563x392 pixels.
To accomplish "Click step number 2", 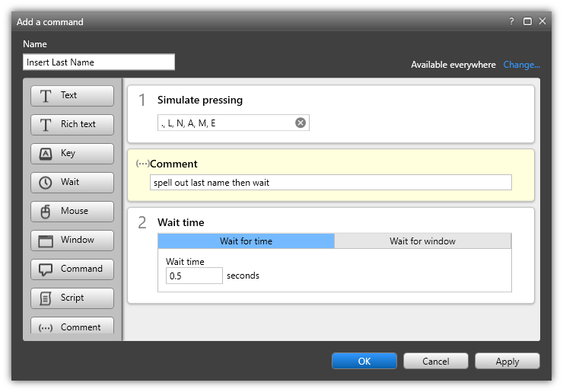I will click(142, 222).
